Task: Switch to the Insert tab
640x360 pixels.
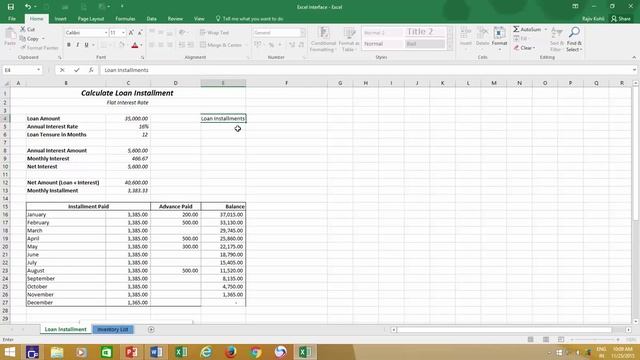Action: (60, 19)
